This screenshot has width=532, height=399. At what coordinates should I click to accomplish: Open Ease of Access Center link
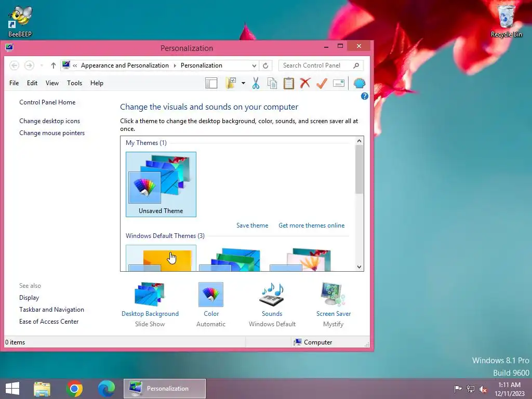click(x=49, y=321)
